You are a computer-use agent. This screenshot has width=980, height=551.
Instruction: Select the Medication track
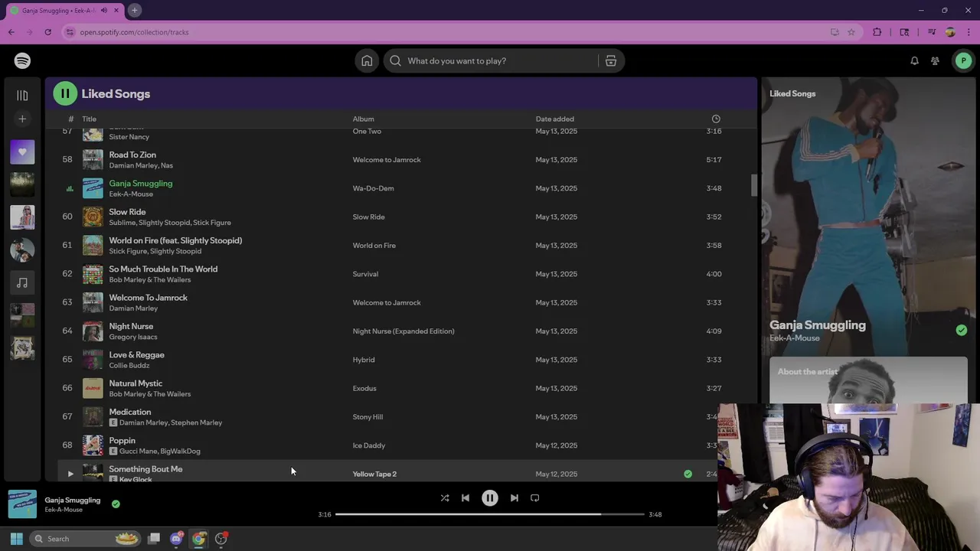[130, 412]
